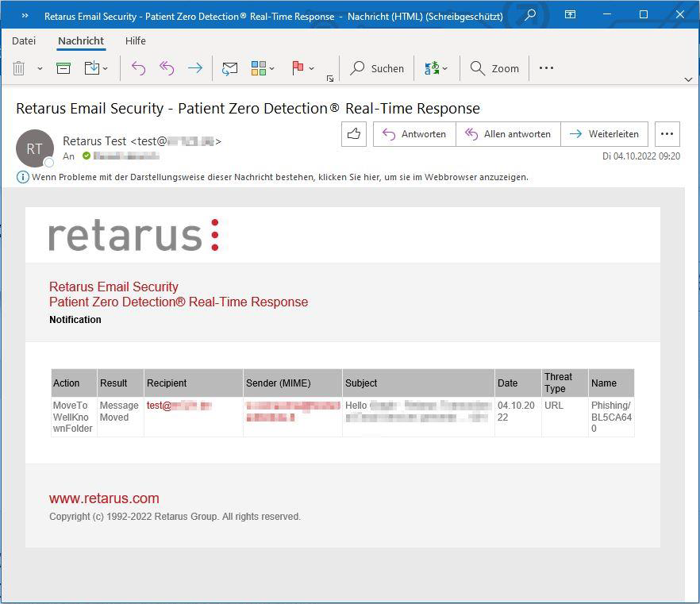Open the Datei menu
The width and height of the screenshot is (700, 604).
click(x=24, y=40)
